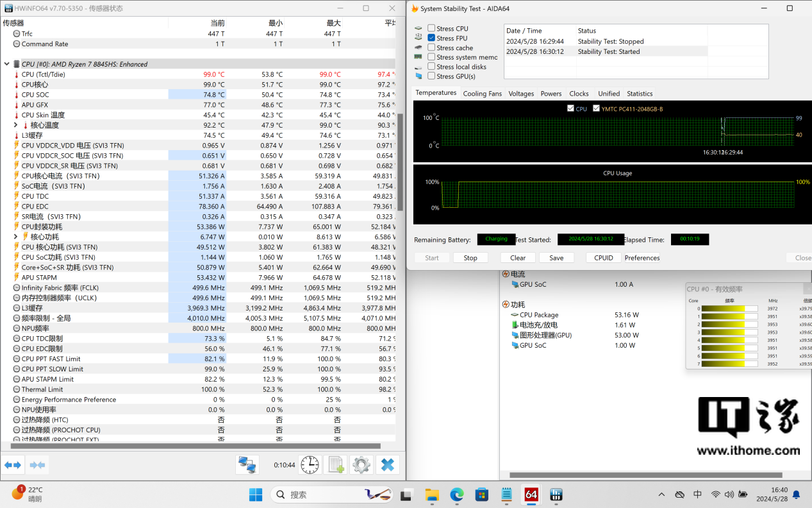
Task: Select the Thermal Limit sensor row
Action: click(199, 389)
